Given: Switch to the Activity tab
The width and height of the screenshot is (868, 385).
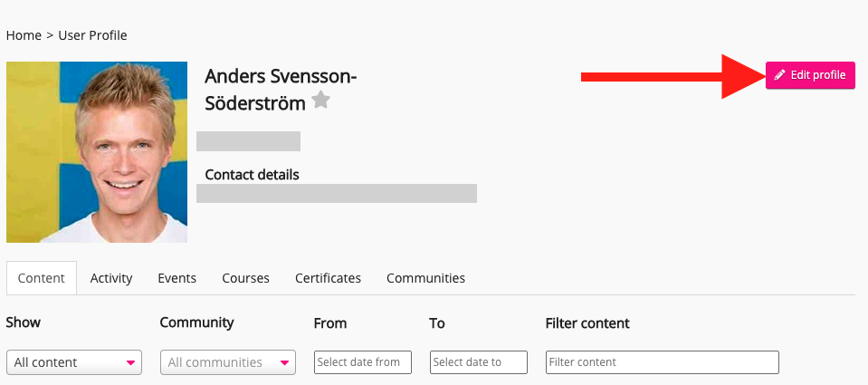Looking at the screenshot, I should (x=111, y=278).
